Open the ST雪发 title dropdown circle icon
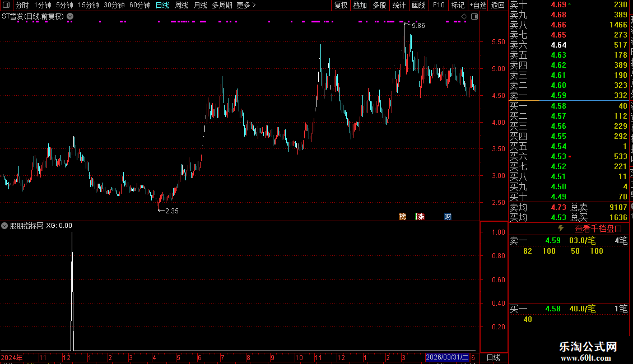This screenshot has width=633, height=364. point(70,16)
